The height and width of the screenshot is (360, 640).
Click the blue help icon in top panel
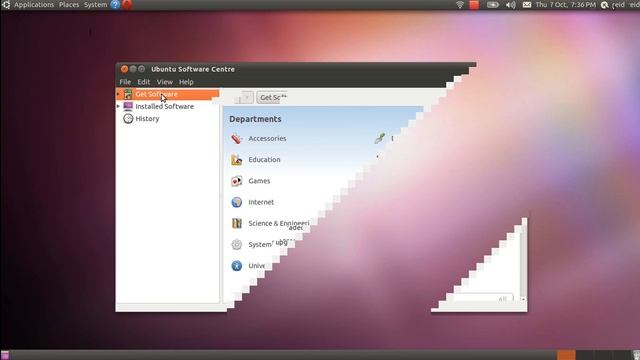click(115, 4)
